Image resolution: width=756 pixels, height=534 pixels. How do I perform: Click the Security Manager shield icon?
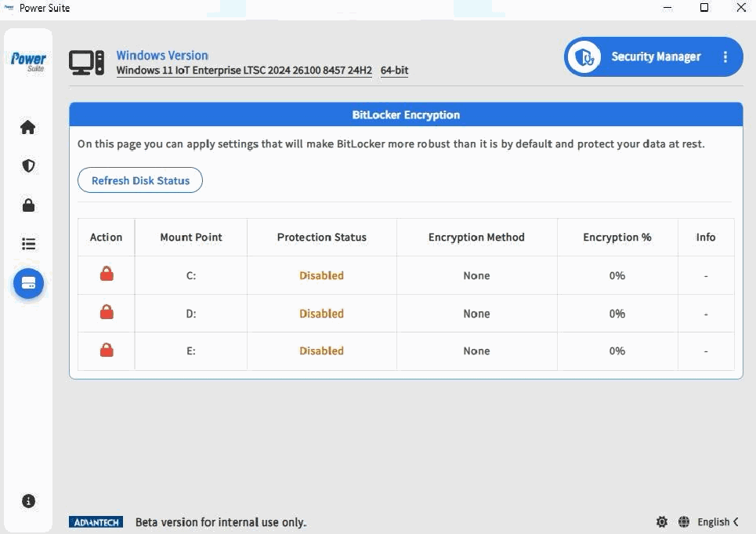[x=584, y=57]
